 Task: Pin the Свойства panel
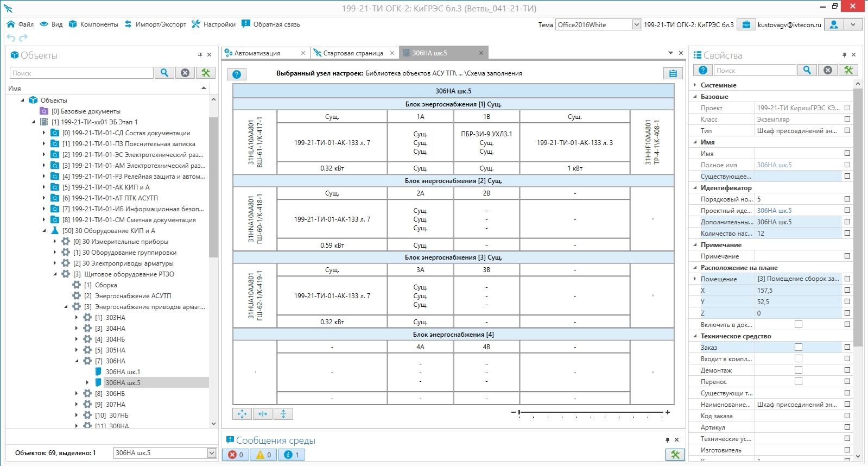(844, 55)
